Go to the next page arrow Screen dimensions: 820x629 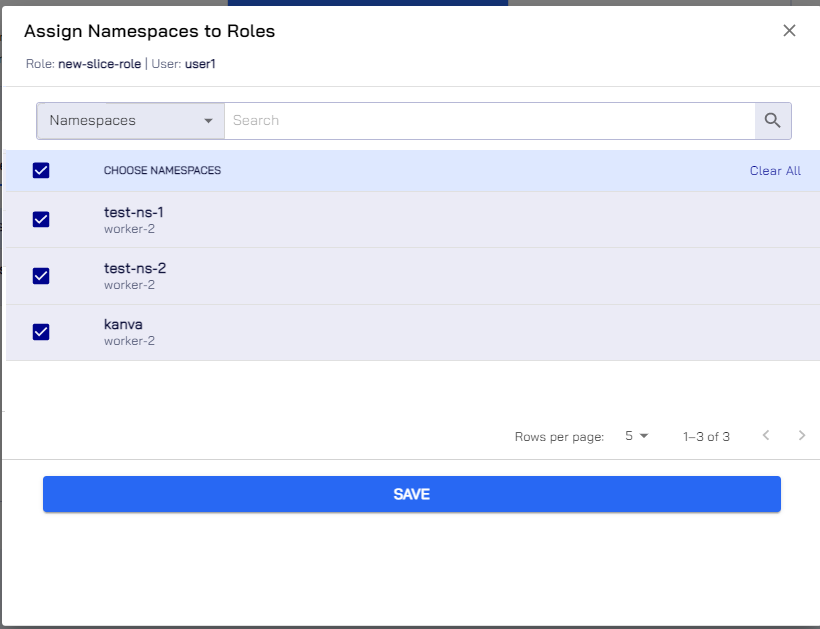click(802, 436)
